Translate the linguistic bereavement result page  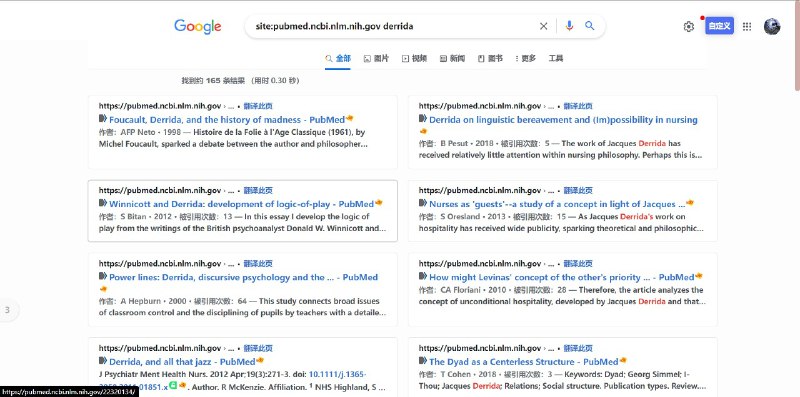[x=578, y=106]
